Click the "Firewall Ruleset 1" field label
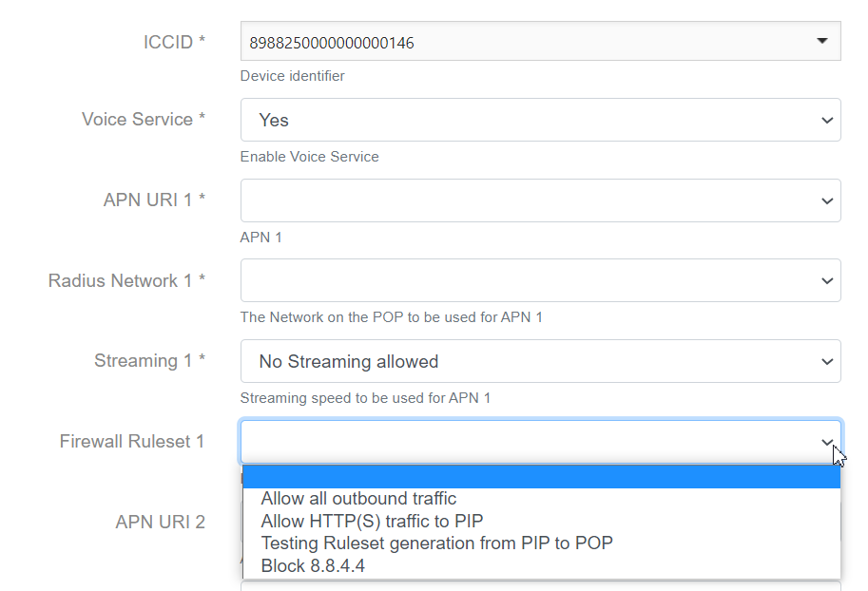This screenshot has height=591, width=868. pos(132,442)
